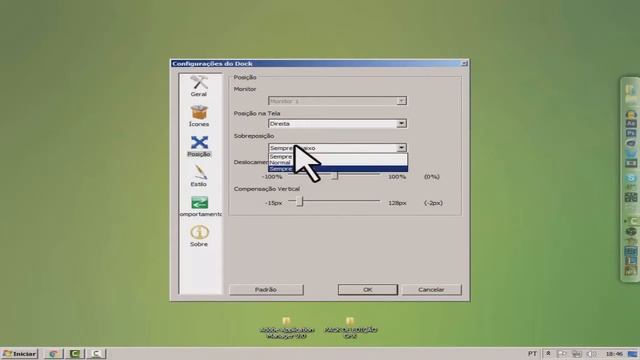Click the -100% minimum label
640x360 pixels.
point(272,177)
